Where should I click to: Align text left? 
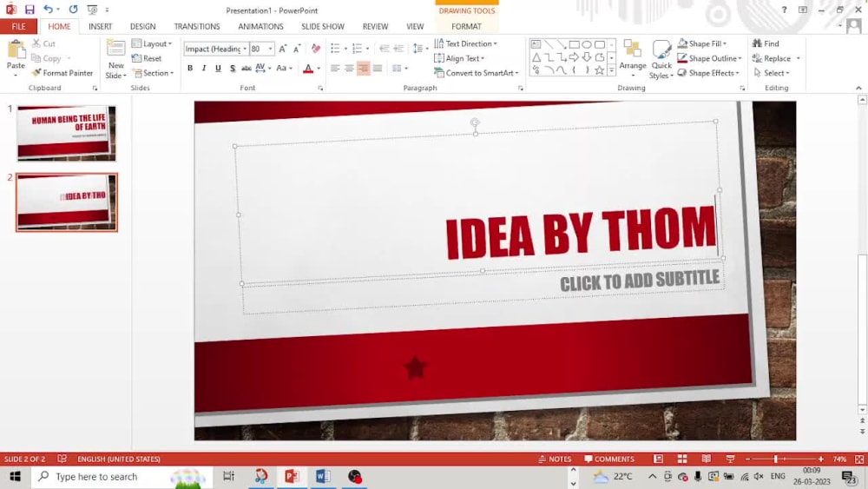tap(335, 68)
